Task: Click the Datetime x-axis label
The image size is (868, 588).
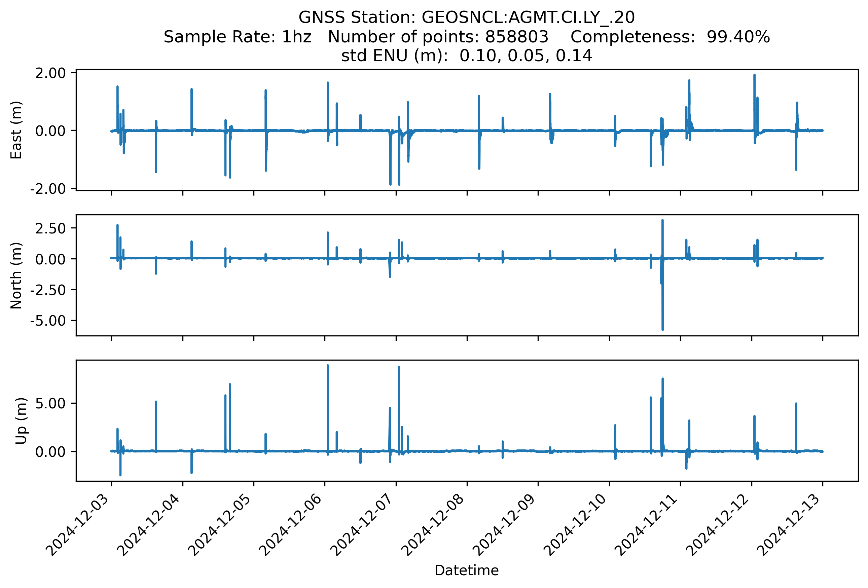Action: (467, 571)
